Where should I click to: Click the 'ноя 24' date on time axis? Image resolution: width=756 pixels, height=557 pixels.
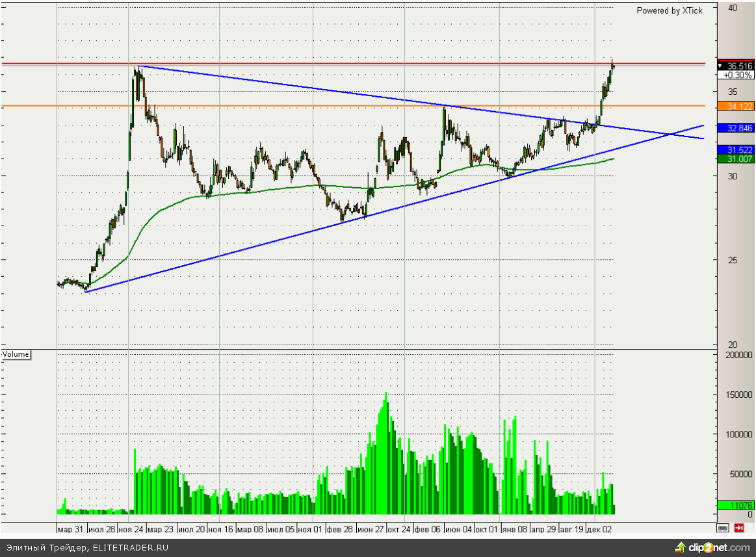131,529
